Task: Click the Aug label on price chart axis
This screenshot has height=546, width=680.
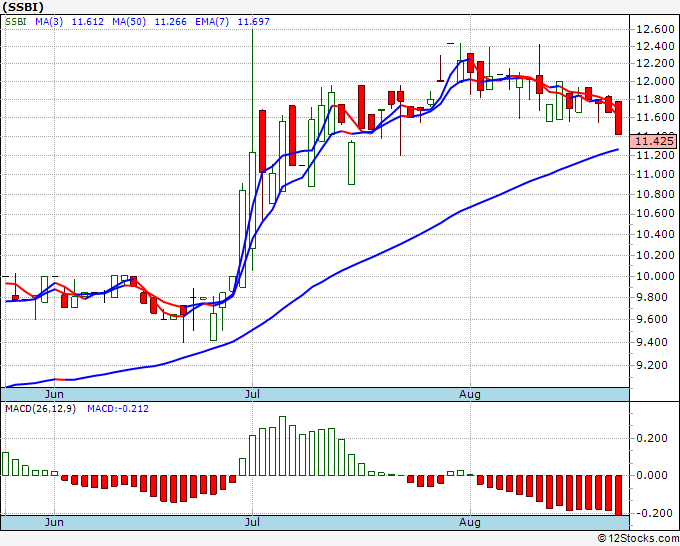Action: 470,394
